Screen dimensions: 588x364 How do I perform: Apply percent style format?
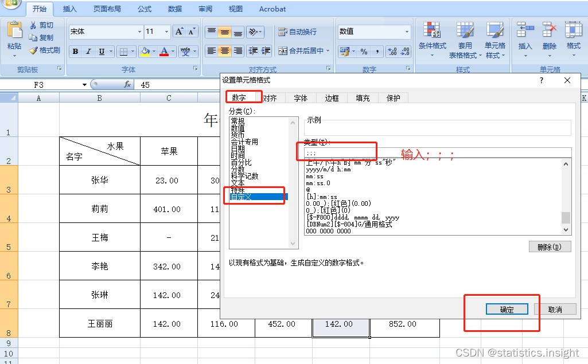364,52
